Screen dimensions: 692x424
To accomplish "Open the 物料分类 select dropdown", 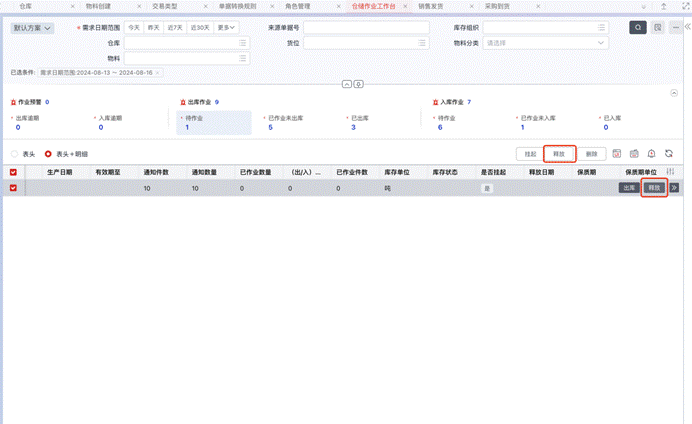I will pyautogui.click(x=546, y=43).
